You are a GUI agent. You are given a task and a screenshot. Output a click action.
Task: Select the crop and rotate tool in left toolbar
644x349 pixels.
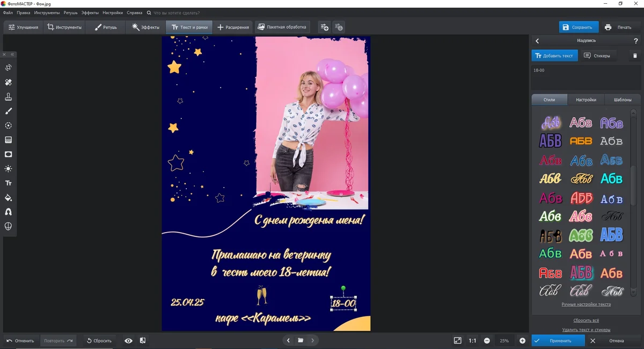click(9, 68)
